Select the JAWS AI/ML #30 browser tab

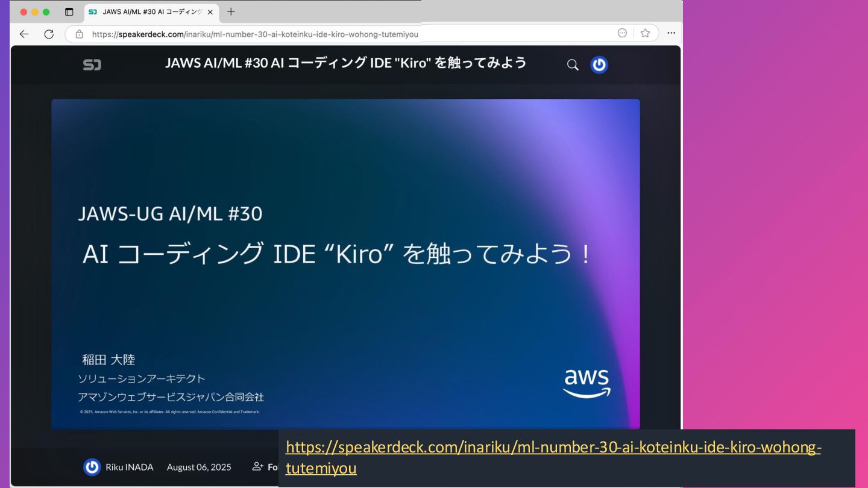(x=151, y=11)
